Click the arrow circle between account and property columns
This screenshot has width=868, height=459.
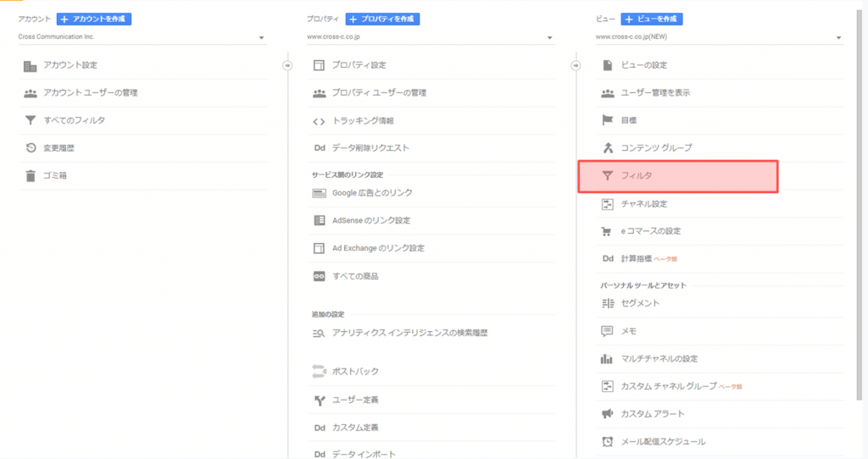pyautogui.click(x=287, y=65)
